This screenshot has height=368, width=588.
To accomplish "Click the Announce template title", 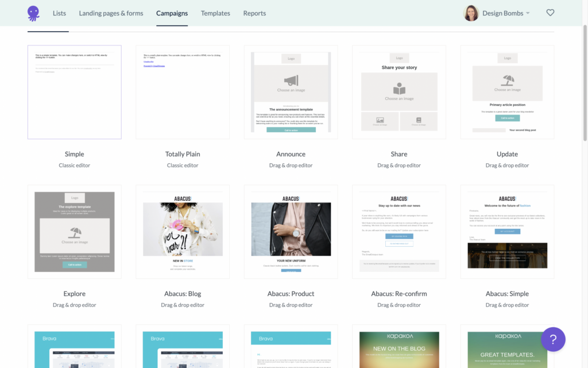I will point(291,154).
